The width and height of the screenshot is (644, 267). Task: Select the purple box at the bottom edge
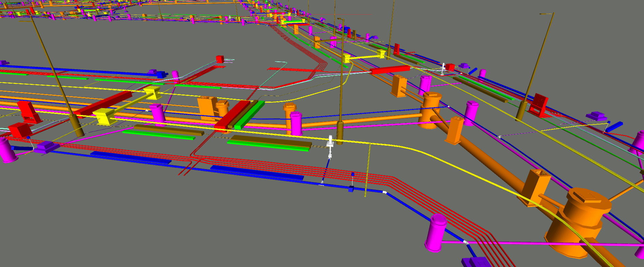coord(476,262)
